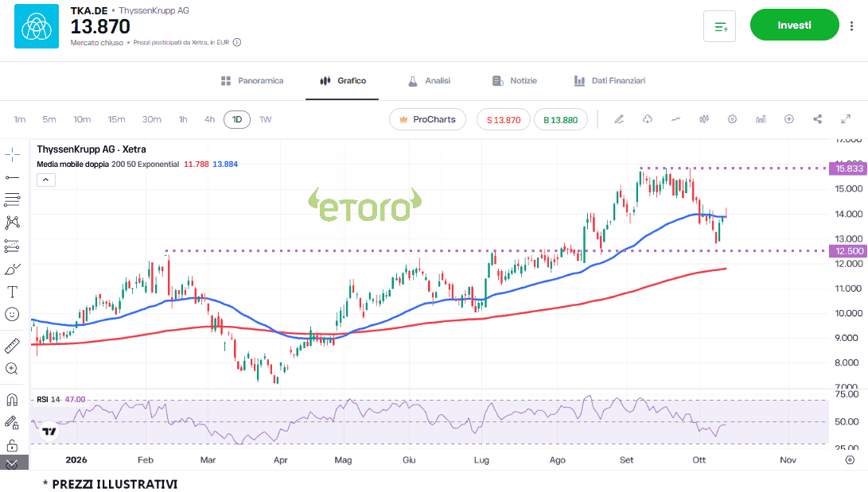The image size is (868, 492).
Task: Select the 1D timeframe
Action: [x=237, y=119]
